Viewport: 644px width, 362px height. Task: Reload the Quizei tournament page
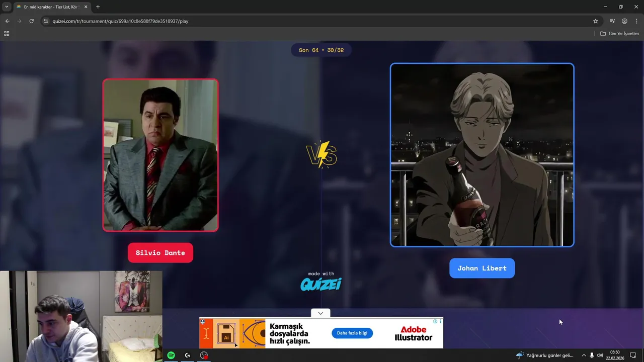pos(31,21)
